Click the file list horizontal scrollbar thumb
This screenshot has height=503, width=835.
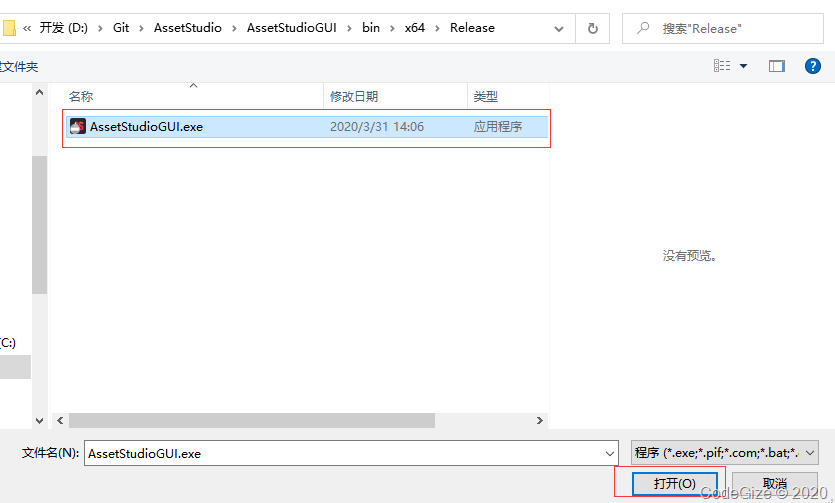pyautogui.click(x=252, y=420)
